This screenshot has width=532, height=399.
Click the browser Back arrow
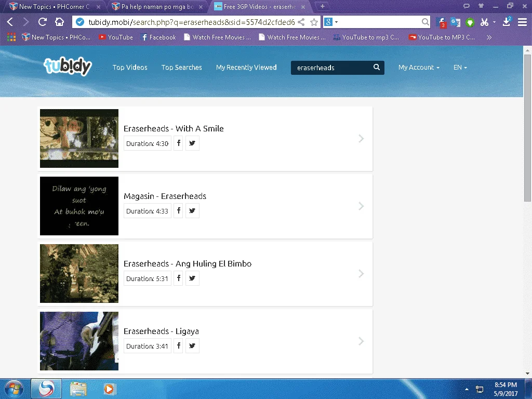click(10, 22)
